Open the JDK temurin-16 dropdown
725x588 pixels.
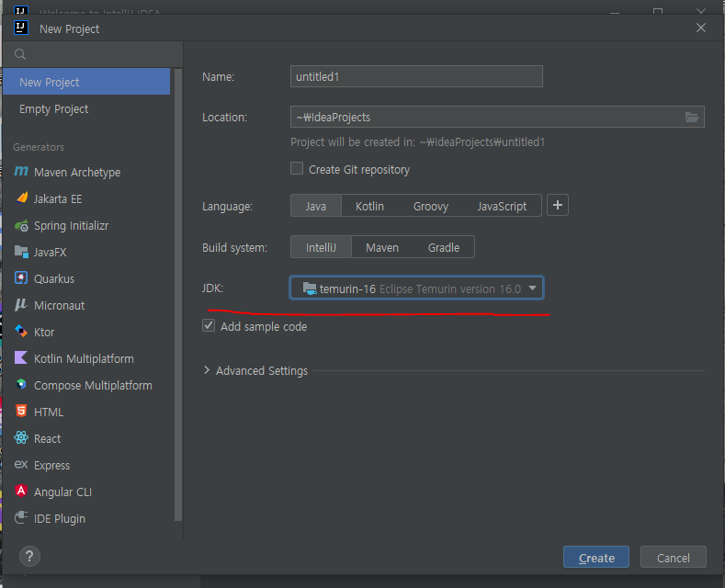pos(416,288)
